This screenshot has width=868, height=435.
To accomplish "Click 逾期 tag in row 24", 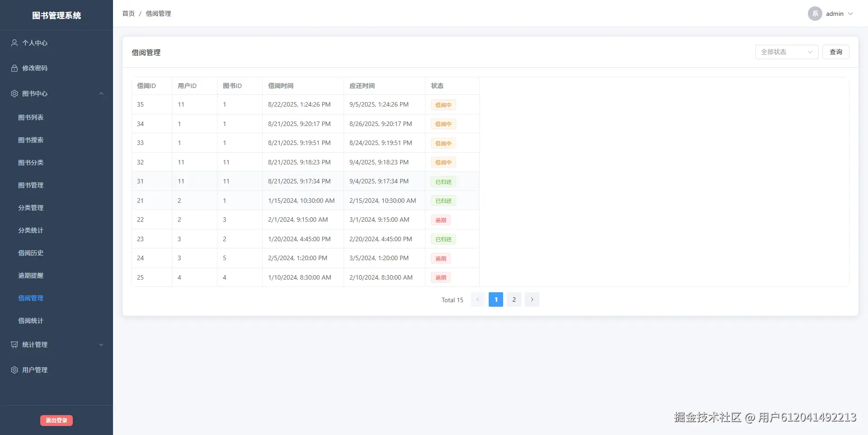I will click(x=441, y=258).
